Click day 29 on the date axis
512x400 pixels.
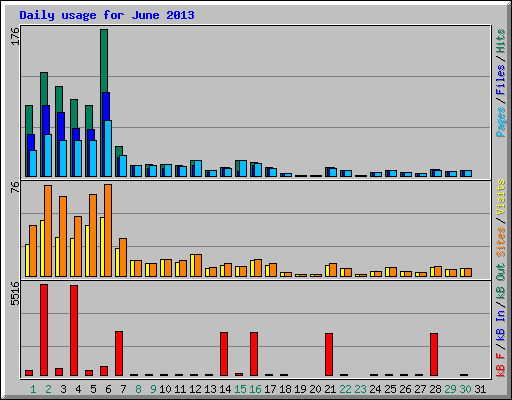pos(450,389)
